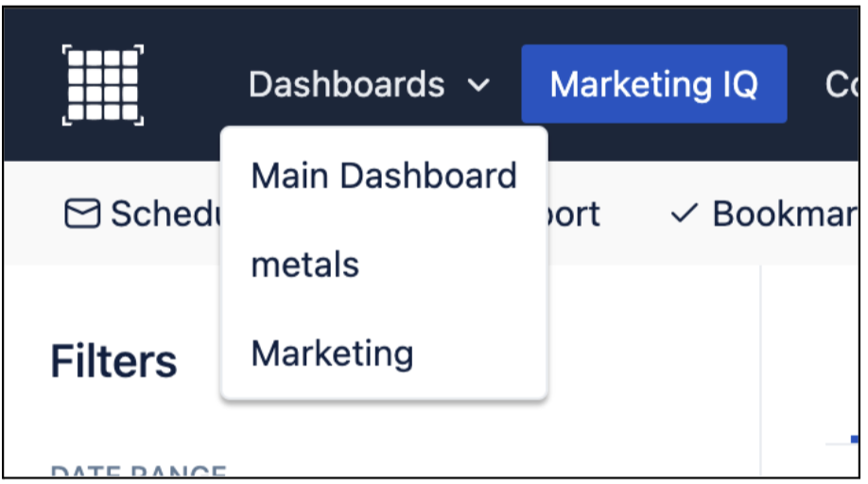Click the Filters panel heading
The image size is (868, 484).
(x=113, y=361)
